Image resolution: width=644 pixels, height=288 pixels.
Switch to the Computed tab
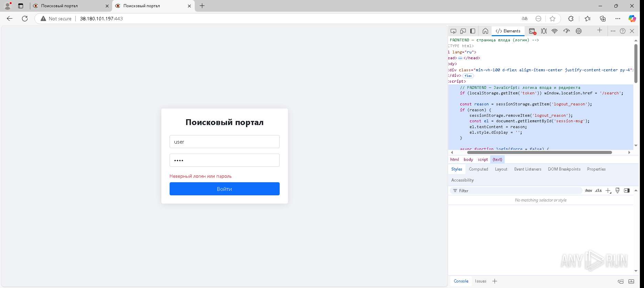pos(479,169)
